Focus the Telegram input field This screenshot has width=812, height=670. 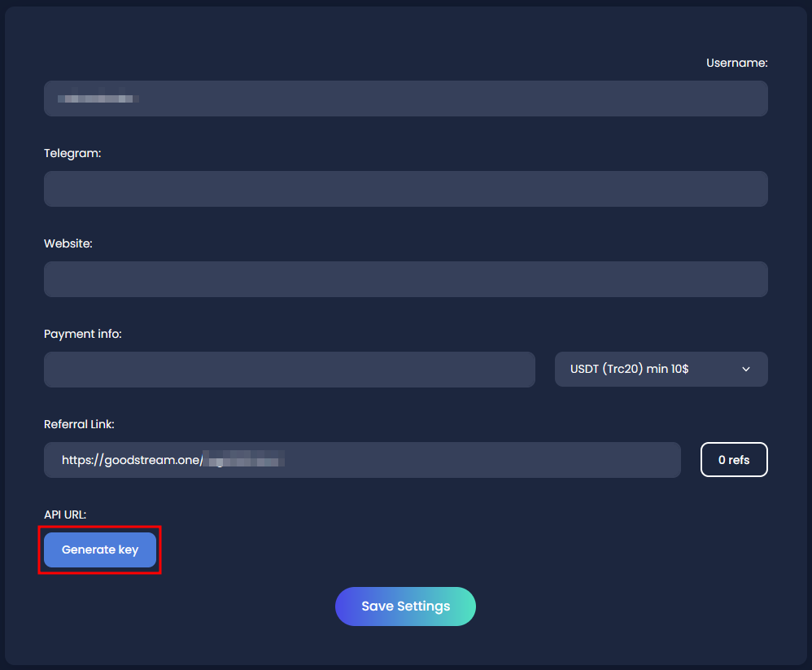tap(406, 189)
